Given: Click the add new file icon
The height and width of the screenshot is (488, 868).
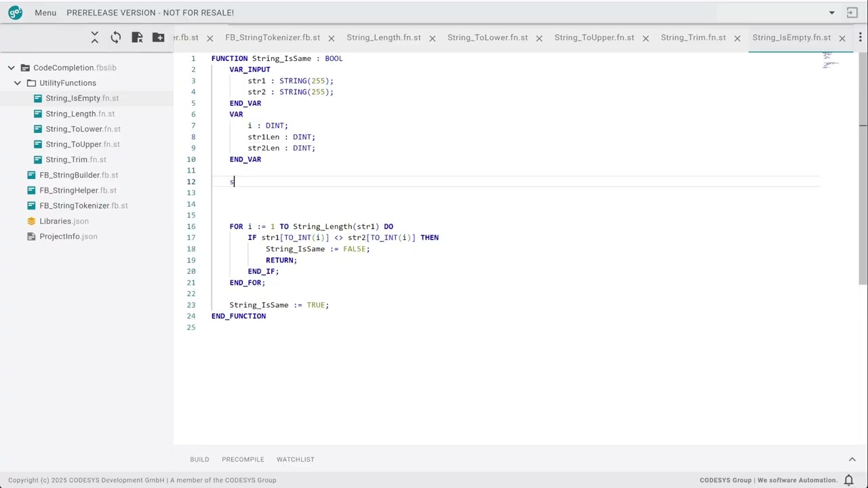Looking at the screenshot, I should 137,37.
